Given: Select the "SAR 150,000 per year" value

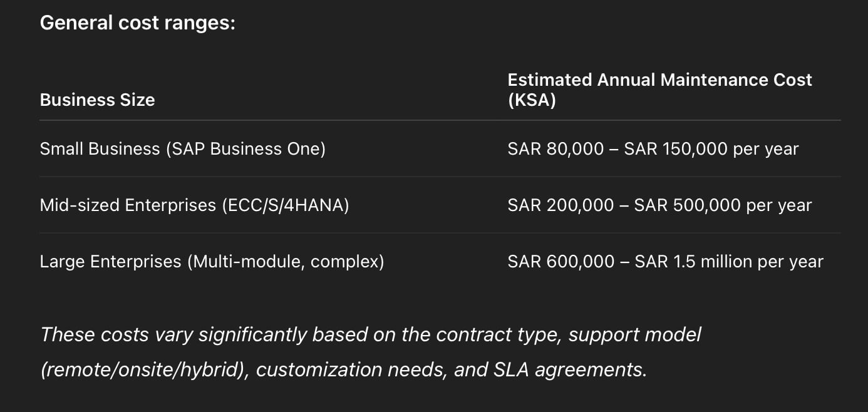Looking at the screenshot, I should click(x=711, y=149).
